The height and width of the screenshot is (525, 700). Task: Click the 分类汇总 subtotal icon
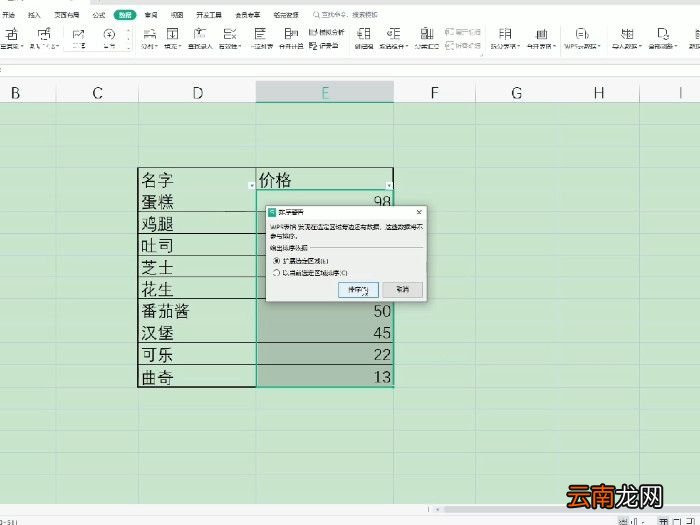point(426,34)
